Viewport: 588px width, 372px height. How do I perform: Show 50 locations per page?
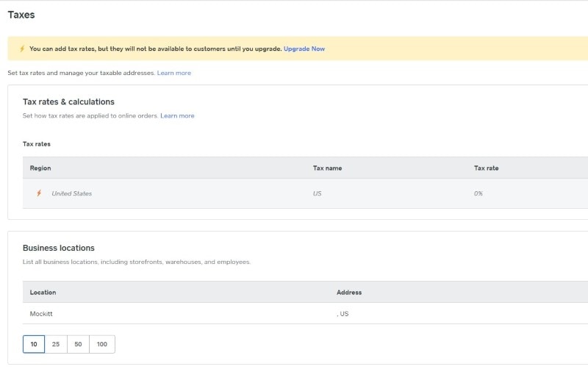point(78,344)
